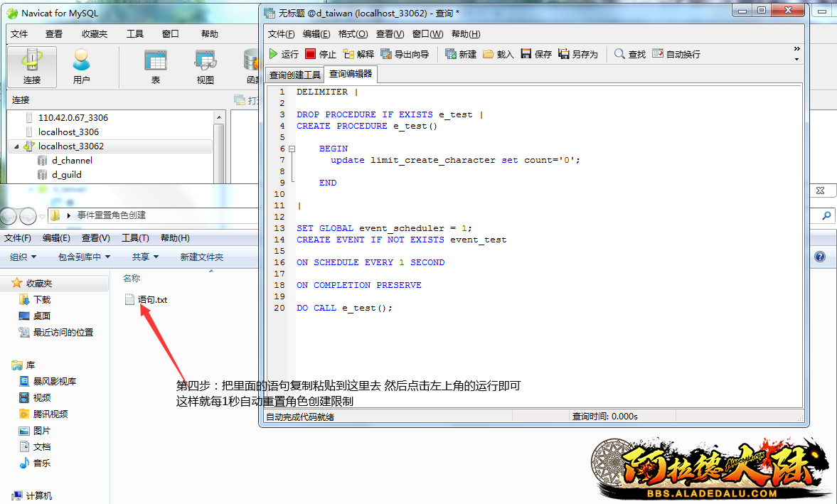Click the Connection (连接) button in Navicat
837x504 pixels.
pos(32,67)
